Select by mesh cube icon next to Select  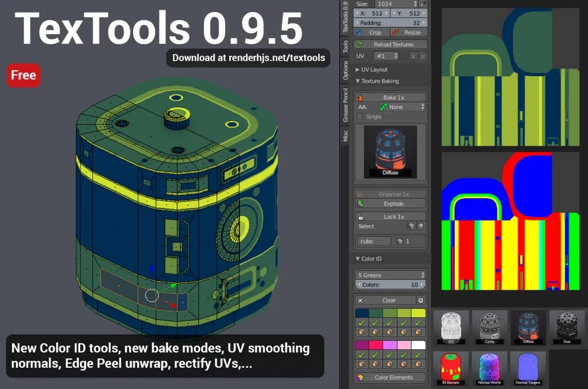point(411,226)
